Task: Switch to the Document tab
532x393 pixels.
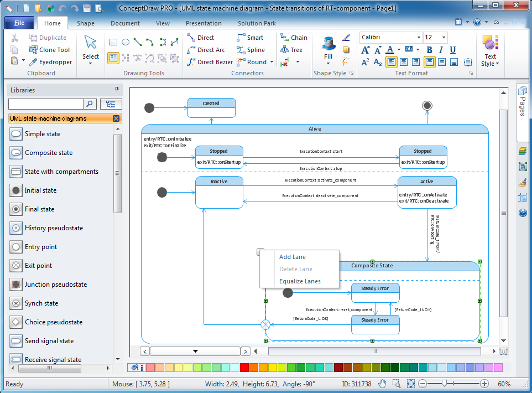Action: pyautogui.click(x=125, y=23)
